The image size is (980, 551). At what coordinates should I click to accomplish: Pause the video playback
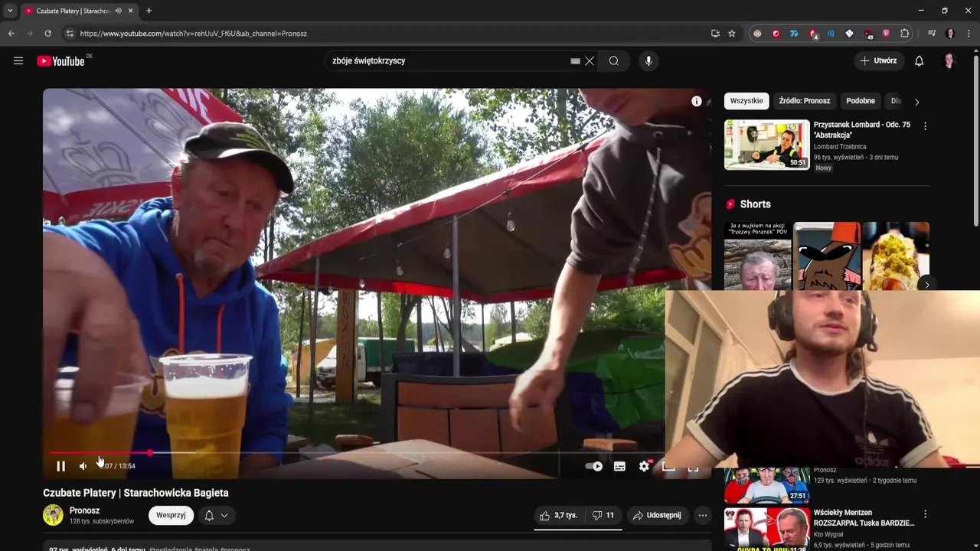click(x=60, y=466)
